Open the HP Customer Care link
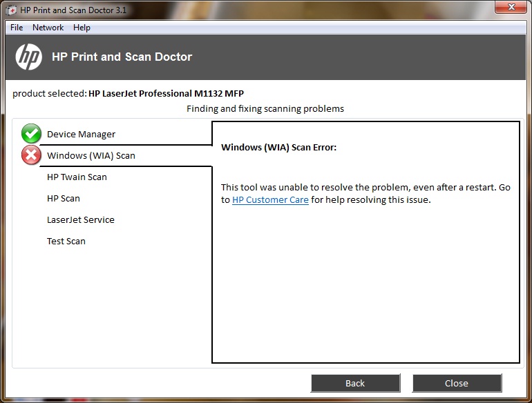Screen dimensions: 532x403 [x=270, y=199]
